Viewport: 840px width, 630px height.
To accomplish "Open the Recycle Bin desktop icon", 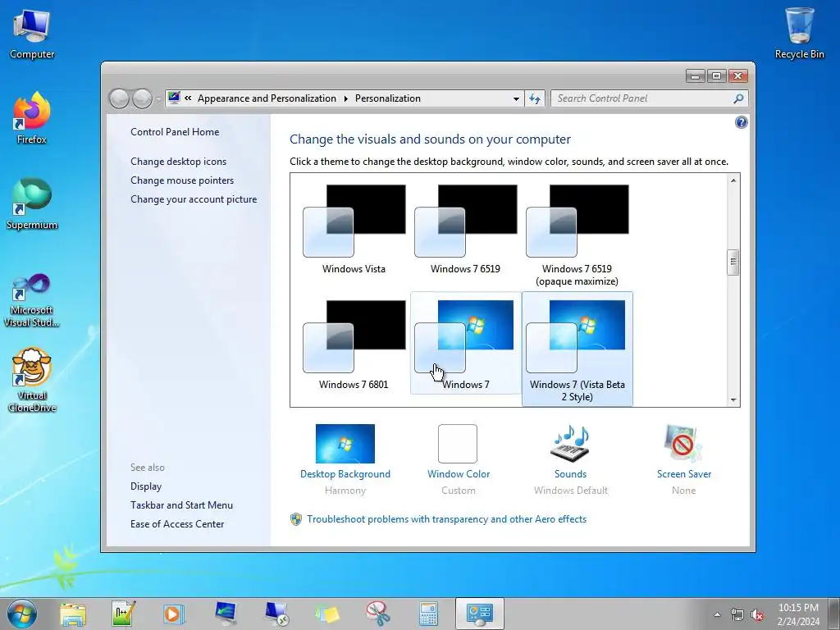I will (799, 33).
